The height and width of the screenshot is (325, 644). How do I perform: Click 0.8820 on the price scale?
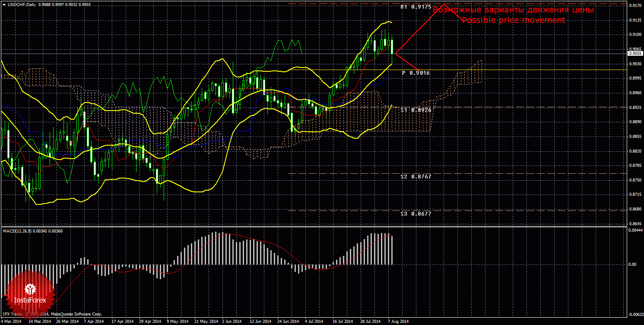[634, 151]
